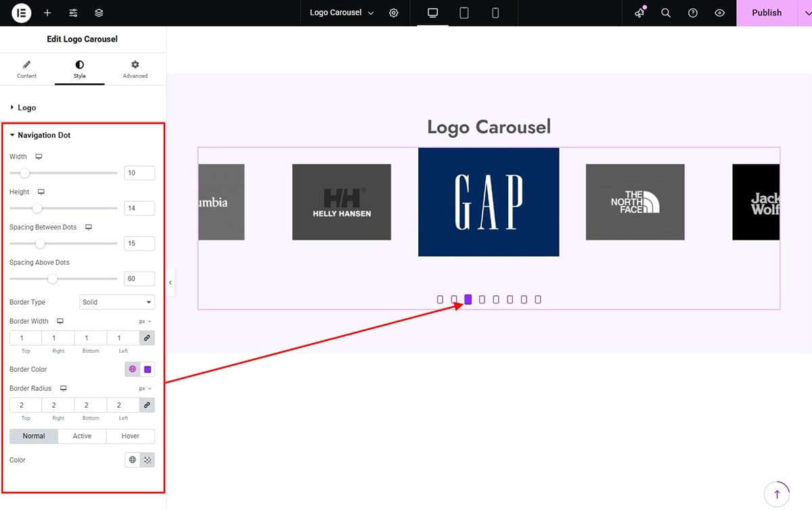
Task: Open the Border Type dropdown
Action: 117,302
